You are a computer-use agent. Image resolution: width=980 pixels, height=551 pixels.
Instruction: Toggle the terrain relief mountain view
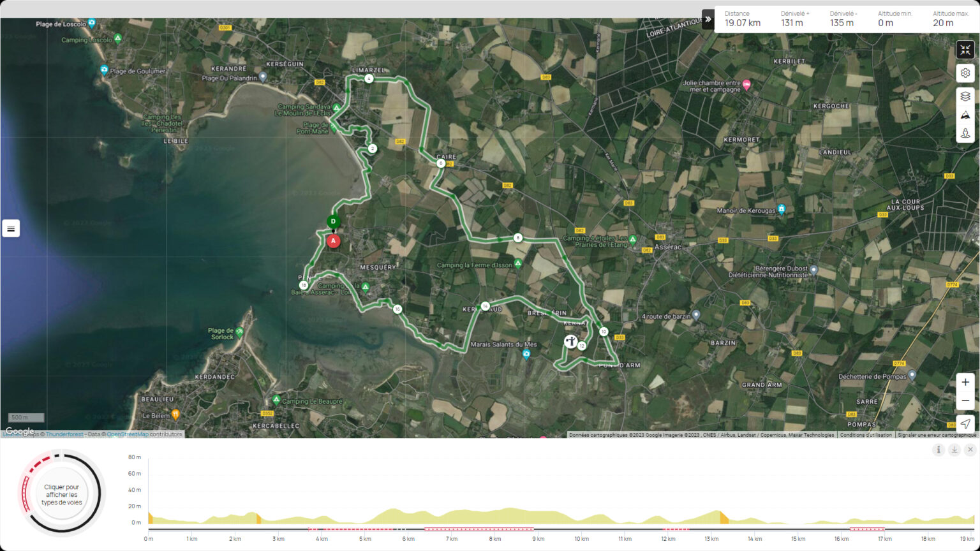(965, 115)
